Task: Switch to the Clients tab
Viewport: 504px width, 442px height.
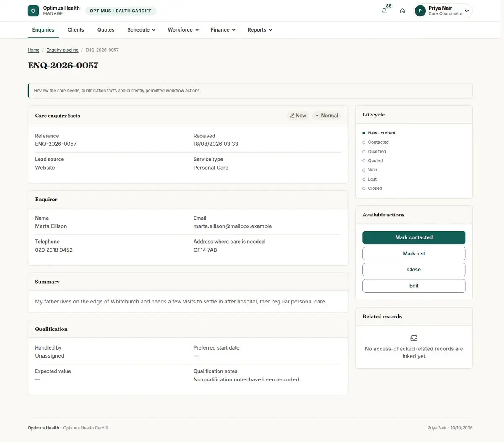Action: [x=76, y=30]
